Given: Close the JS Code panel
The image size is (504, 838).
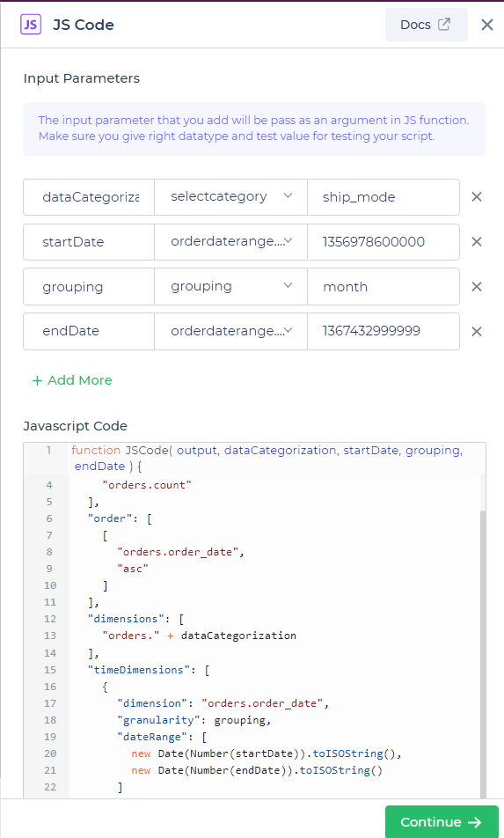Looking at the screenshot, I should point(487,25).
